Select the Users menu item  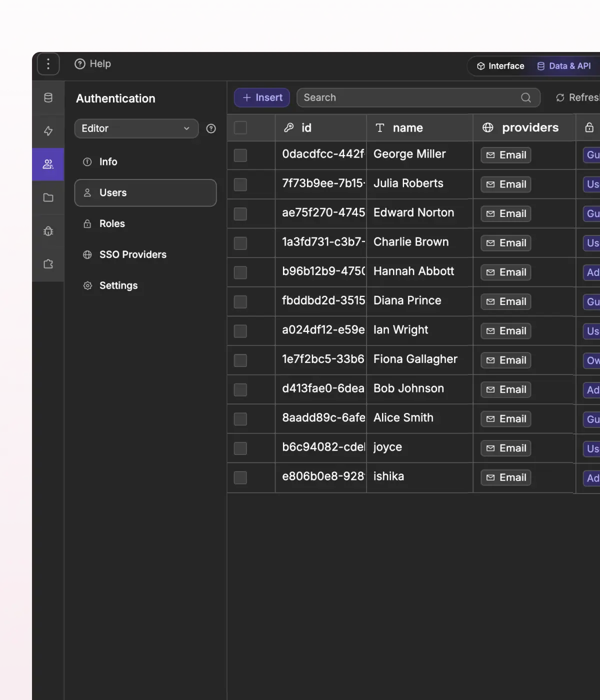click(x=145, y=193)
